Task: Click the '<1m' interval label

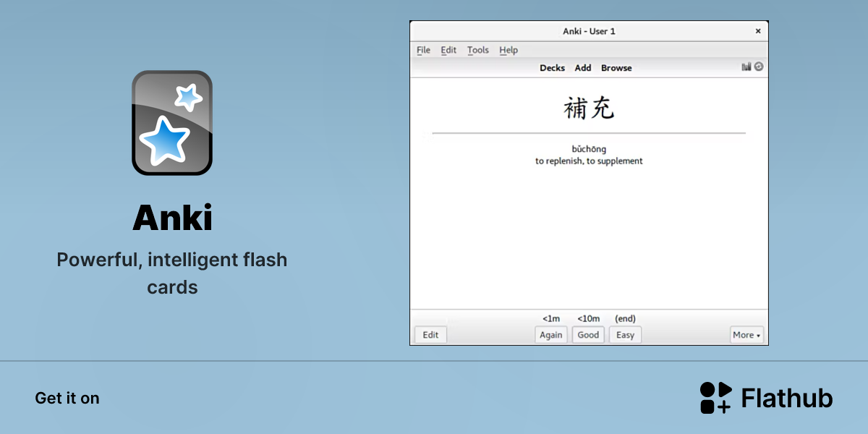Action: click(x=551, y=318)
